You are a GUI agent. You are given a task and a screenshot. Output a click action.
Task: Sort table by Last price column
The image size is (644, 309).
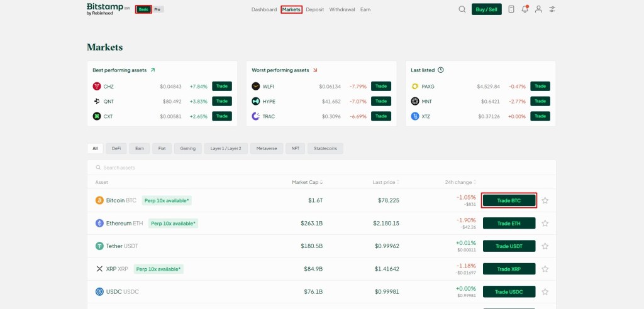386,182
